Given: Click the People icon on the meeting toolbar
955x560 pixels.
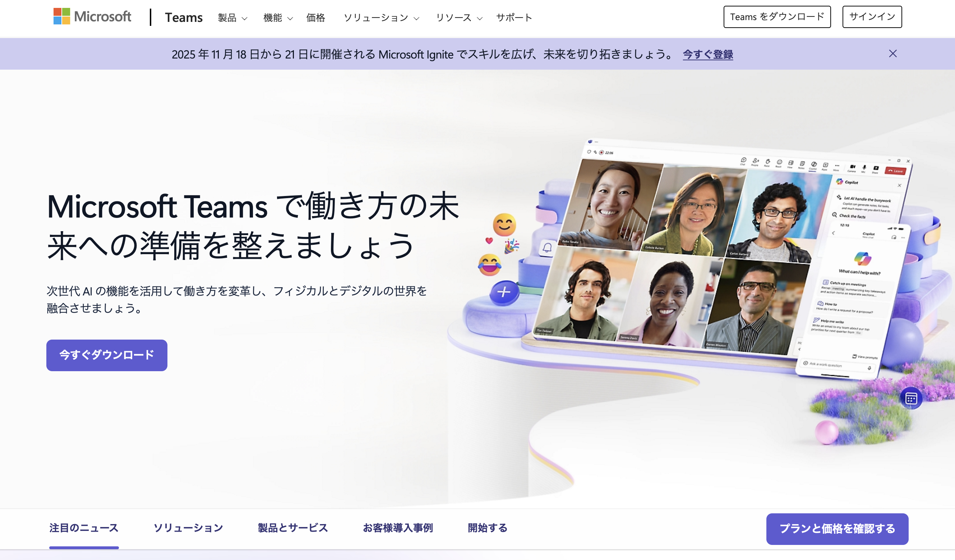Looking at the screenshot, I should tap(755, 161).
